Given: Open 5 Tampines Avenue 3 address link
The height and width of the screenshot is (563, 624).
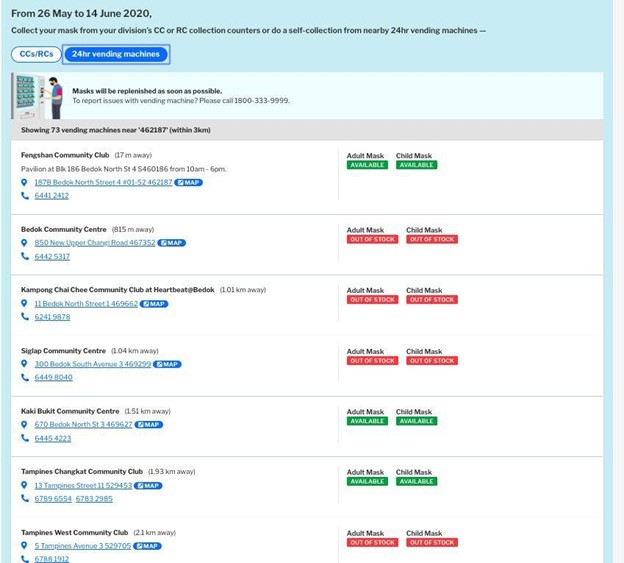Looking at the screenshot, I should coord(82,546).
